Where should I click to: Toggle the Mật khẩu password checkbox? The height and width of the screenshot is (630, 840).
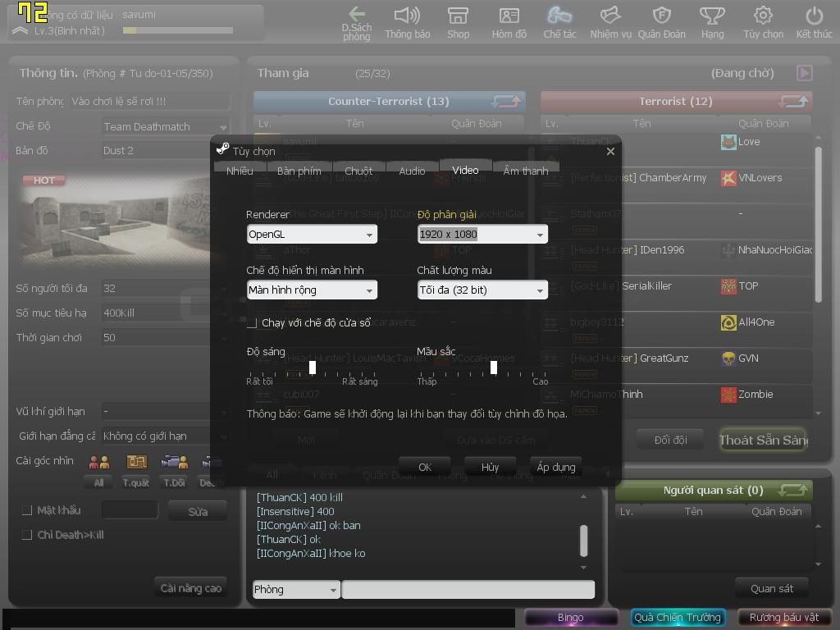[x=27, y=510]
